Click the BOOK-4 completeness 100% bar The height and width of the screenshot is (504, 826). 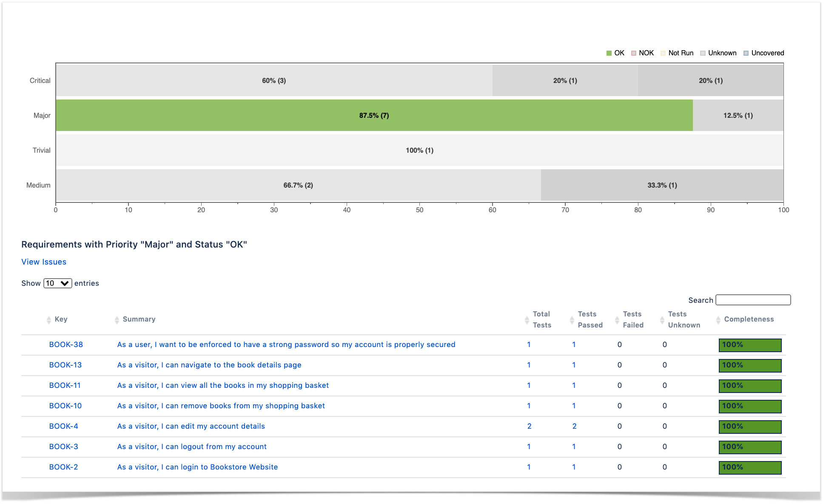pyautogui.click(x=750, y=427)
